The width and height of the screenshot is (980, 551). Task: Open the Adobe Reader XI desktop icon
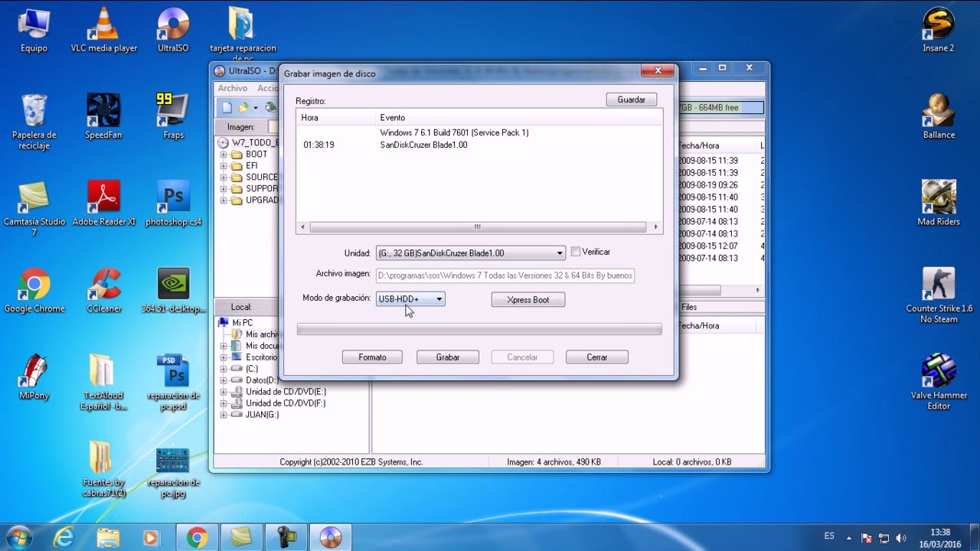pos(104,204)
